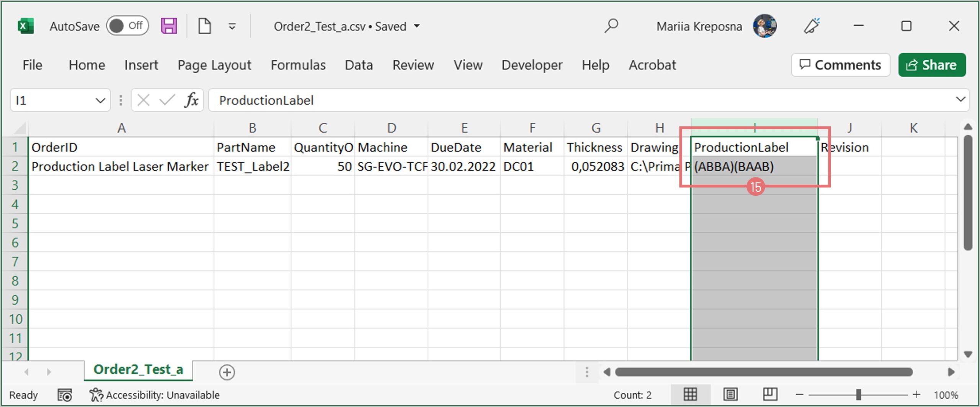
Task: Create a new file with the blank page icon
Action: click(204, 26)
